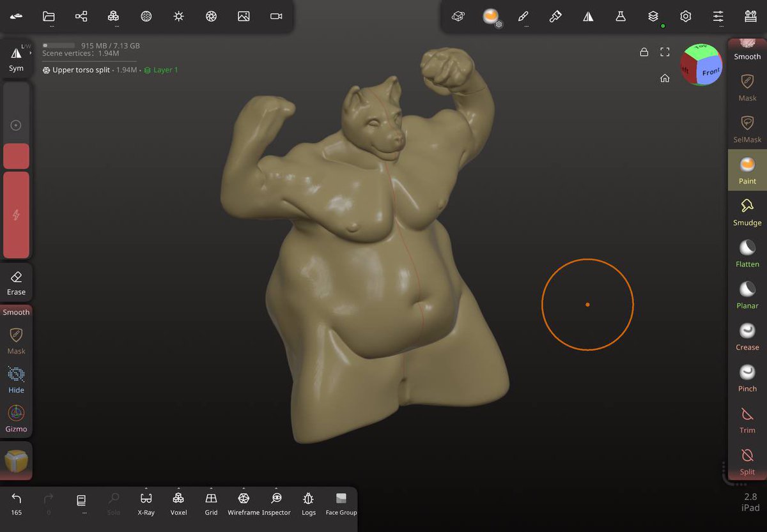Select the Split tool

747,461
